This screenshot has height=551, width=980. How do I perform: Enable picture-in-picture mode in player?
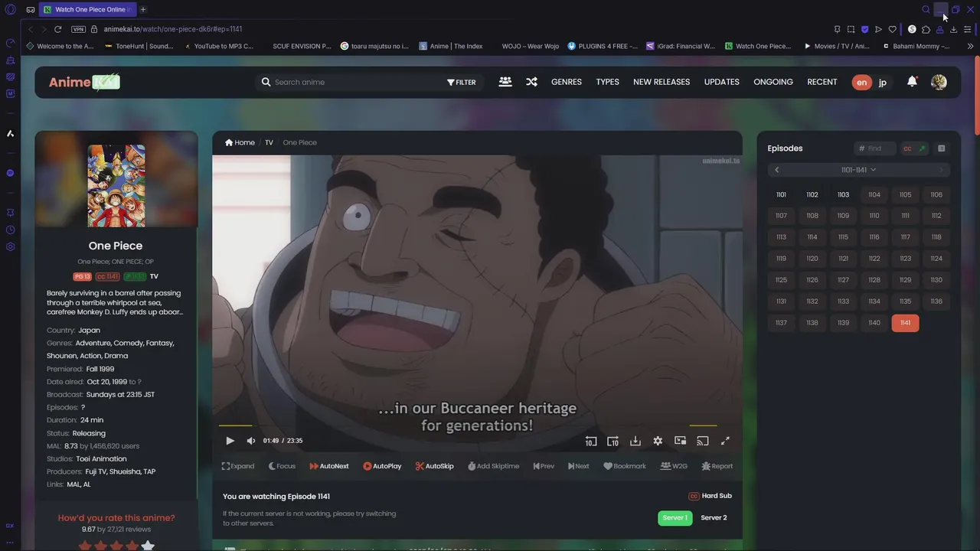click(x=680, y=441)
